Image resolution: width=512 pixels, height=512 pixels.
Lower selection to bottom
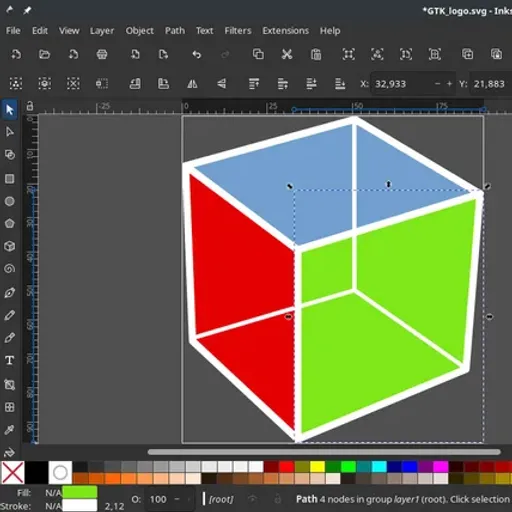pyautogui.click(x=340, y=83)
